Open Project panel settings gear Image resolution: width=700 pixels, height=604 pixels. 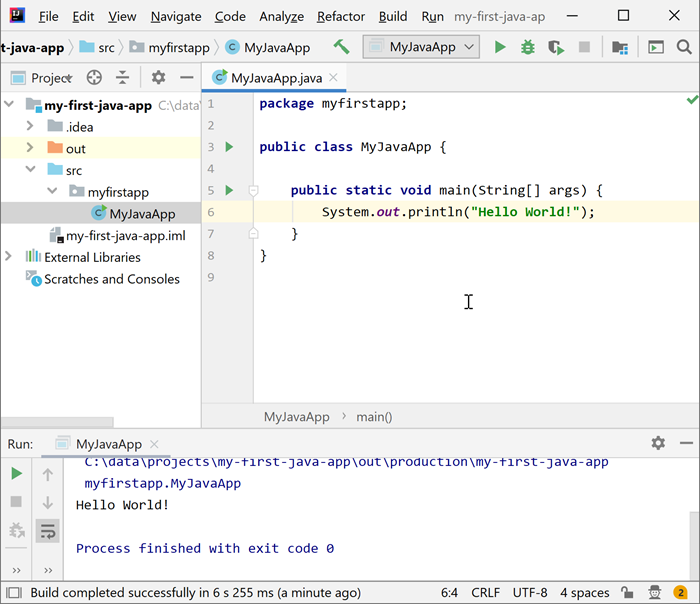(x=158, y=78)
